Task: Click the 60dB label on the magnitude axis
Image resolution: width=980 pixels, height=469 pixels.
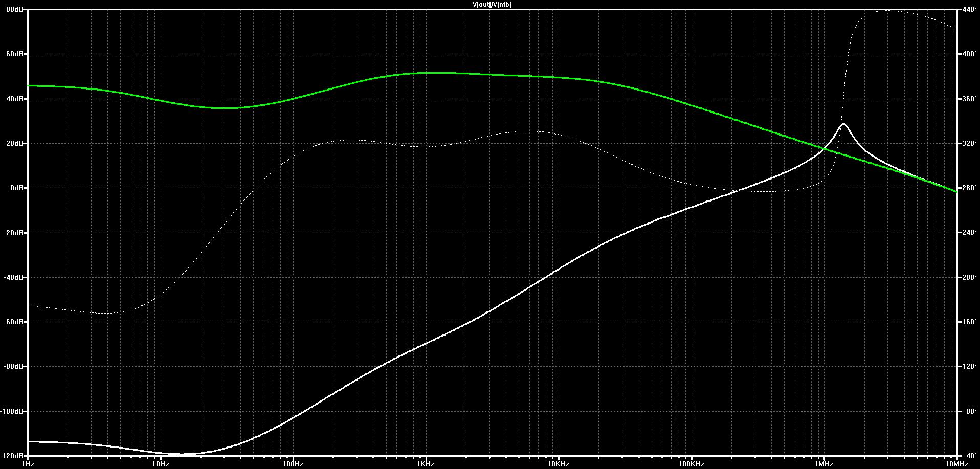Action: coord(15,54)
